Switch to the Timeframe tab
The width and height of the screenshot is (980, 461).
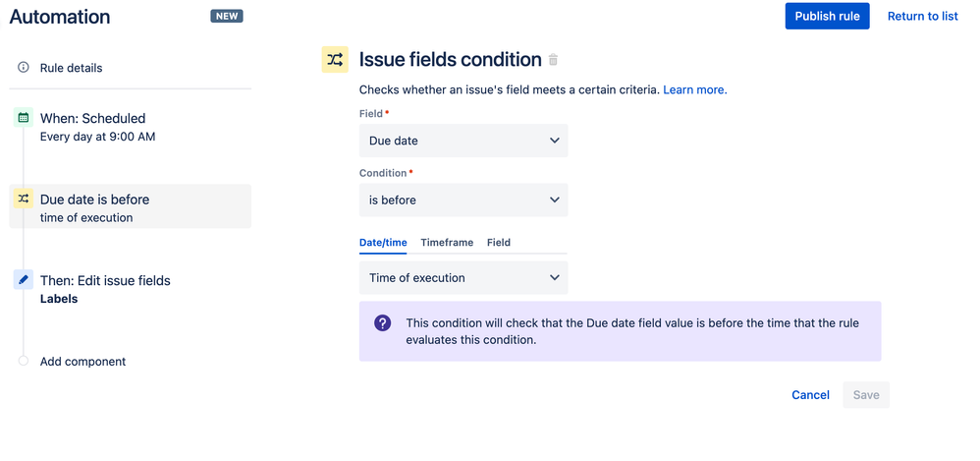coord(447,243)
